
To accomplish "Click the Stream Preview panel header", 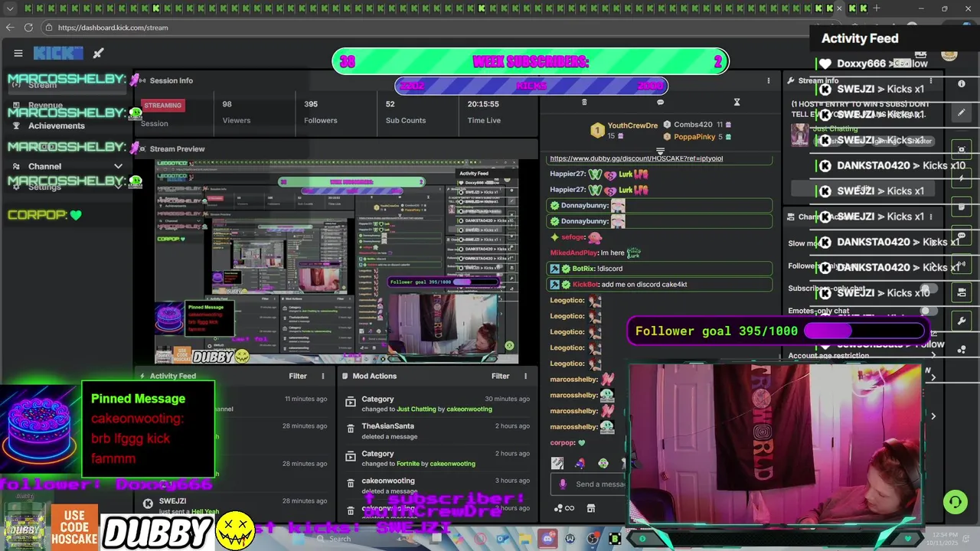I will [337, 149].
